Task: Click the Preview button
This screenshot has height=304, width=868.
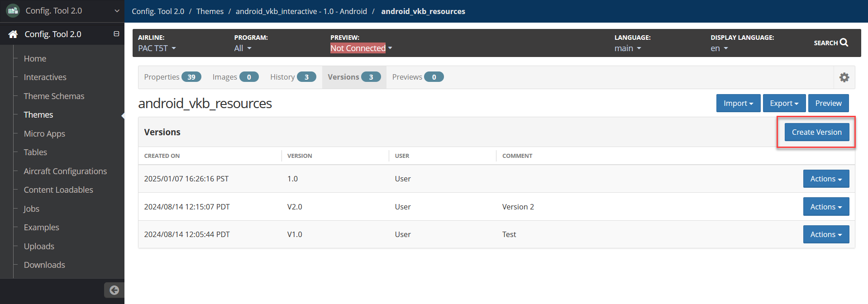Action: pos(828,103)
